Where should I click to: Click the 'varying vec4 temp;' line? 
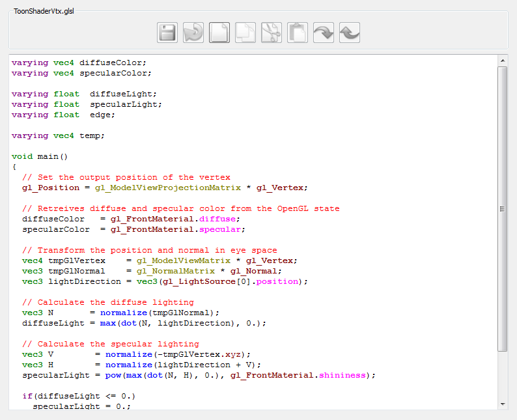click(x=58, y=135)
